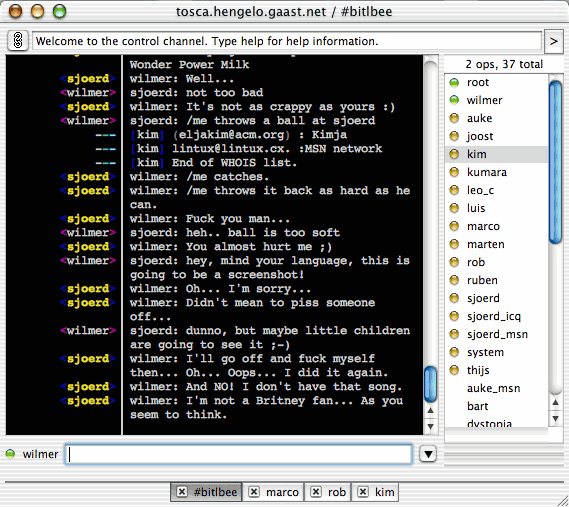This screenshot has height=507, width=569.
Task: Click the chat scrollbar down arrow
Action: point(430,426)
